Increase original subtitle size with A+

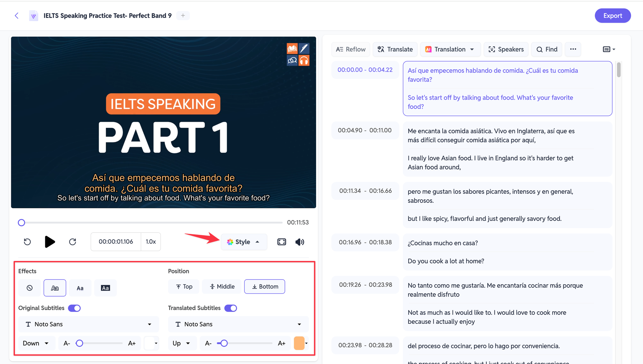132,343
